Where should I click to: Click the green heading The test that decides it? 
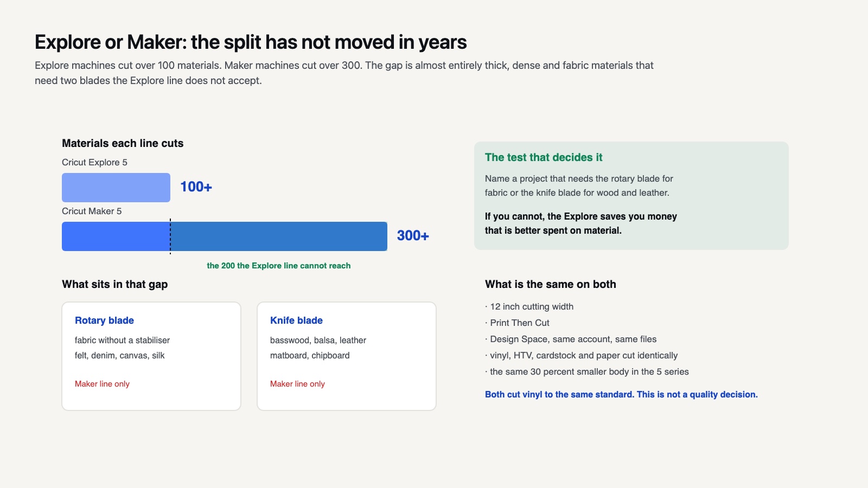coord(544,158)
